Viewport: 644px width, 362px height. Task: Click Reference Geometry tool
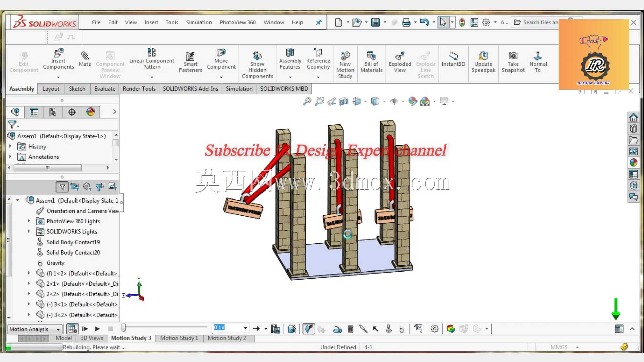click(318, 59)
